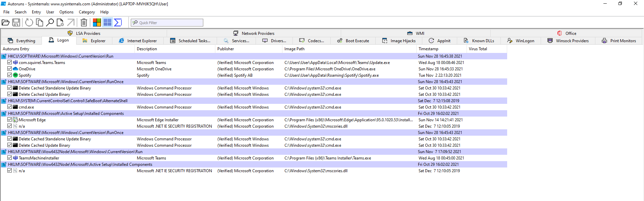Sort by the Description column header
Viewport: 644px width, 201px height.
tap(175, 49)
